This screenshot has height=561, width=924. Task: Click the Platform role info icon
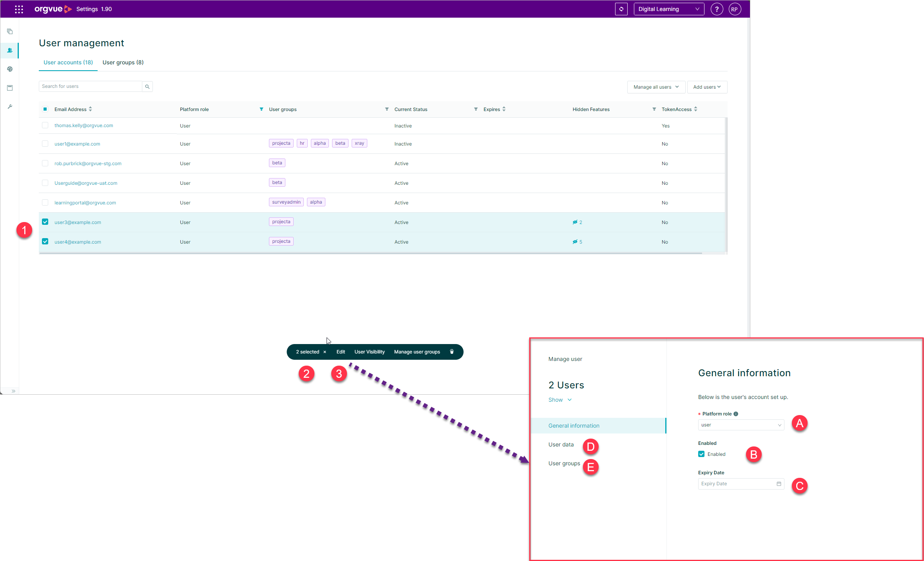[736, 414]
